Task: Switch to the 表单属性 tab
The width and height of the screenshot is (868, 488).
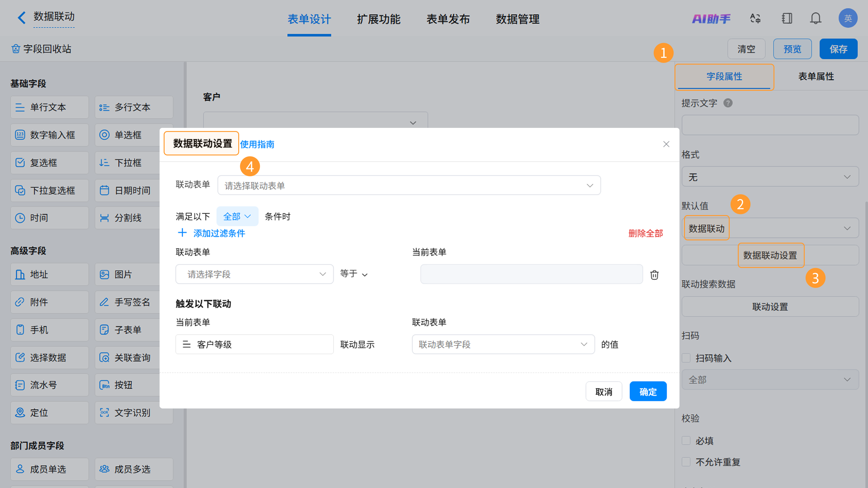Action: (816, 76)
